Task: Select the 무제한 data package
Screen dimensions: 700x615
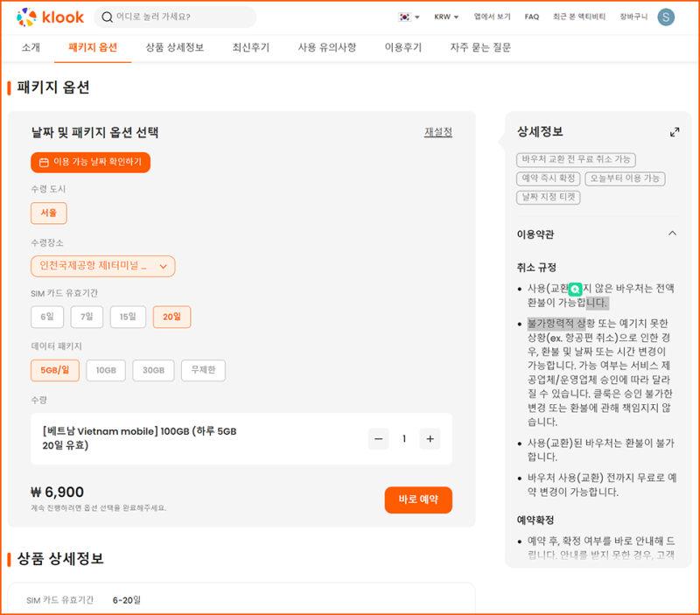Action: click(x=203, y=370)
